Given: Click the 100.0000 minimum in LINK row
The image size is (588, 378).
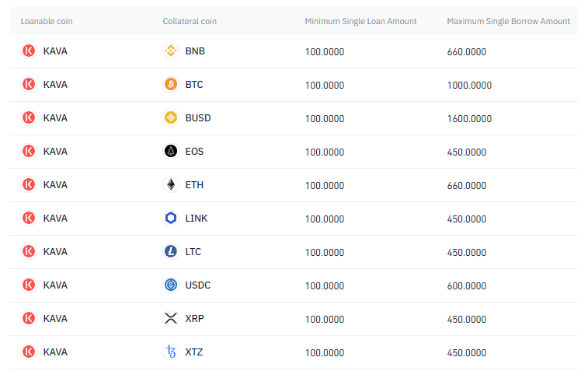Looking at the screenshot, I should click(325, 219).
